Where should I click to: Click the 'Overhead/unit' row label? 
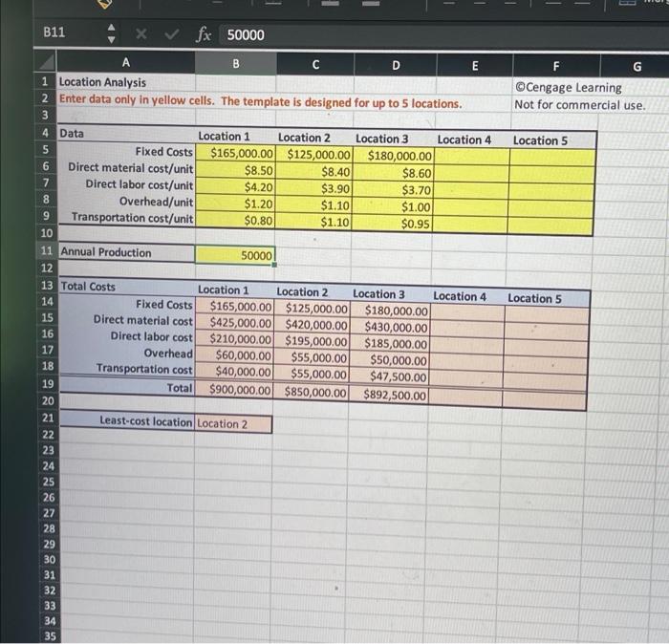tap(156, 201)
